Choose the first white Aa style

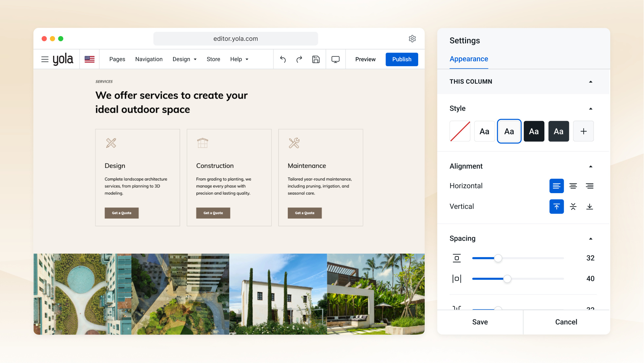point(484,131)
